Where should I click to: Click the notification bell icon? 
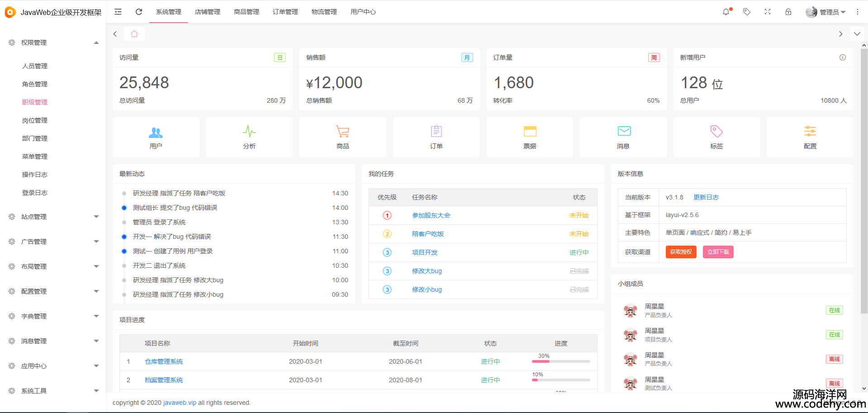click(726, 12)
